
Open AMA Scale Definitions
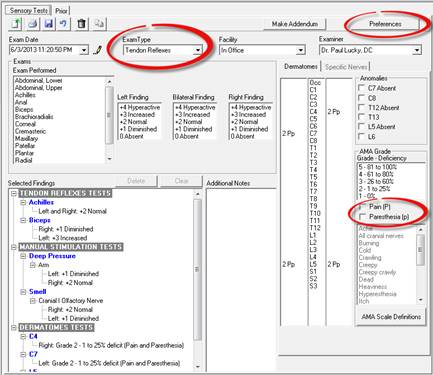pos(391,317)
